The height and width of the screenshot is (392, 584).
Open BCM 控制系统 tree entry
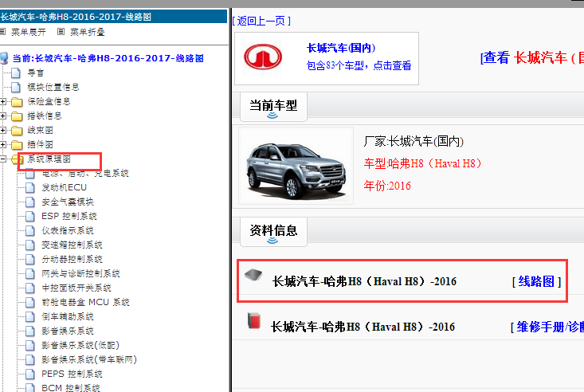coord(71,388)
